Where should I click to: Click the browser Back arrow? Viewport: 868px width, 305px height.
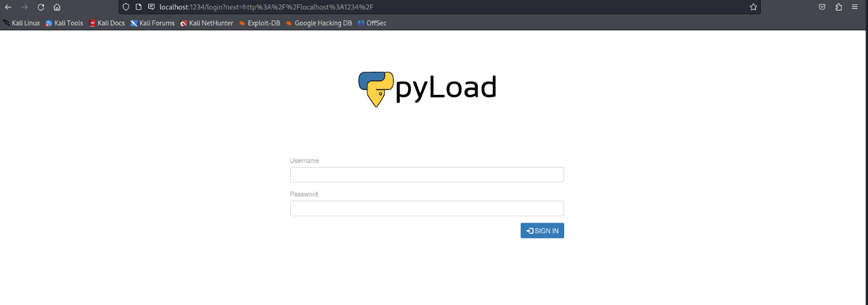click(9, 7)
